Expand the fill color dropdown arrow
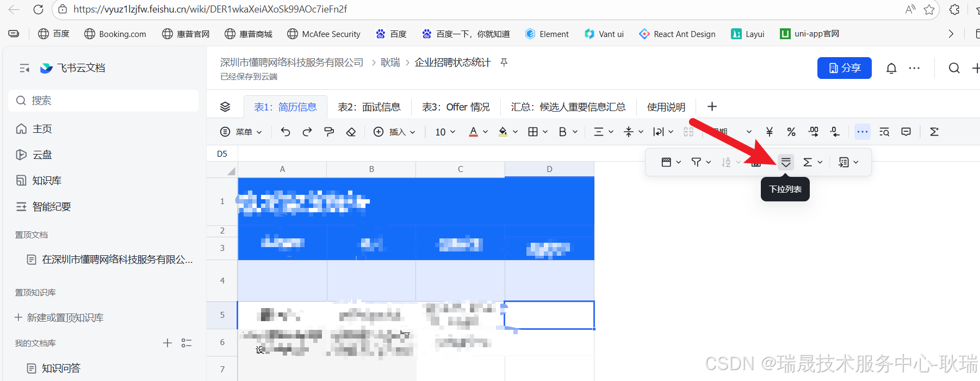Viewport: 980px width, 381px height. coord(515,132)
